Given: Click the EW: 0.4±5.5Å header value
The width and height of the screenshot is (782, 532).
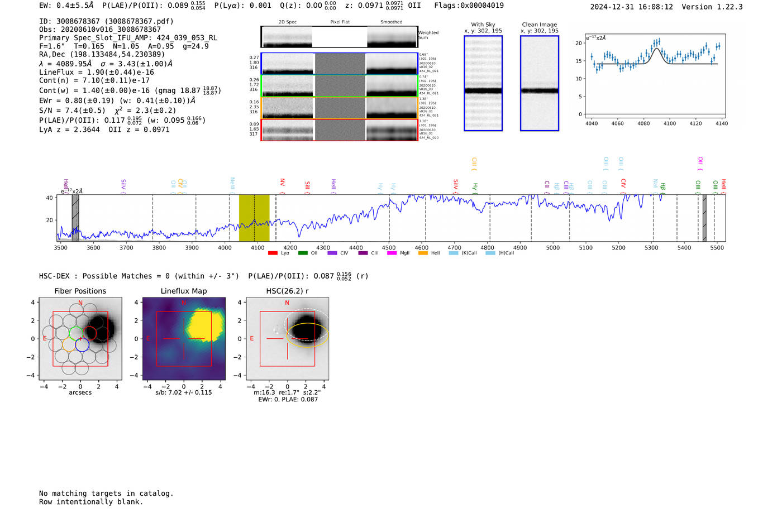Looking at the screenshot, I should tap(66, 6).
